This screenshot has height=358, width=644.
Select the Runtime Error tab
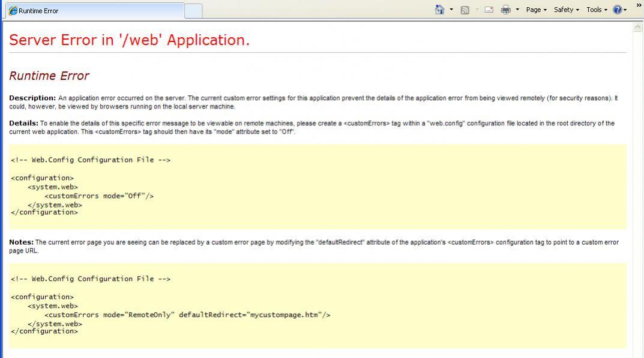click(x=94, y=11)
